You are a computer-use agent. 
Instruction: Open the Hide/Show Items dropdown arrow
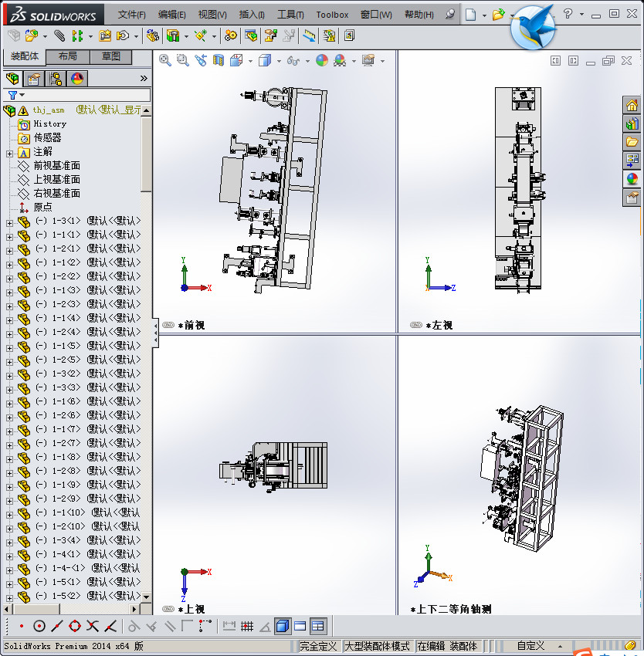pos(307,61)
